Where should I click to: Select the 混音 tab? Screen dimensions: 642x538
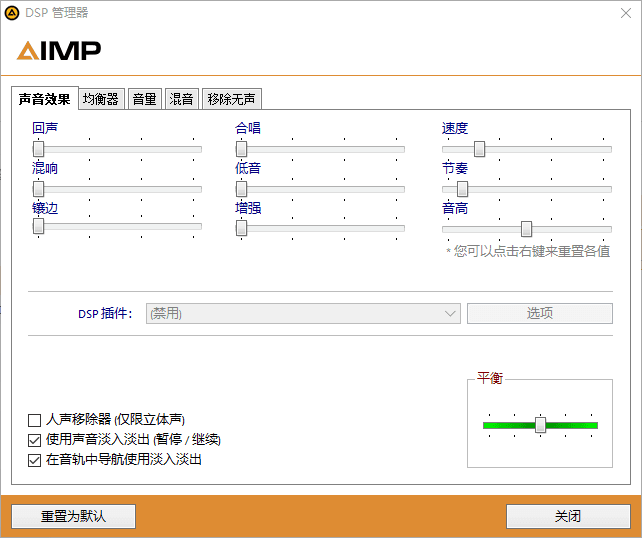tap(181, 98)
